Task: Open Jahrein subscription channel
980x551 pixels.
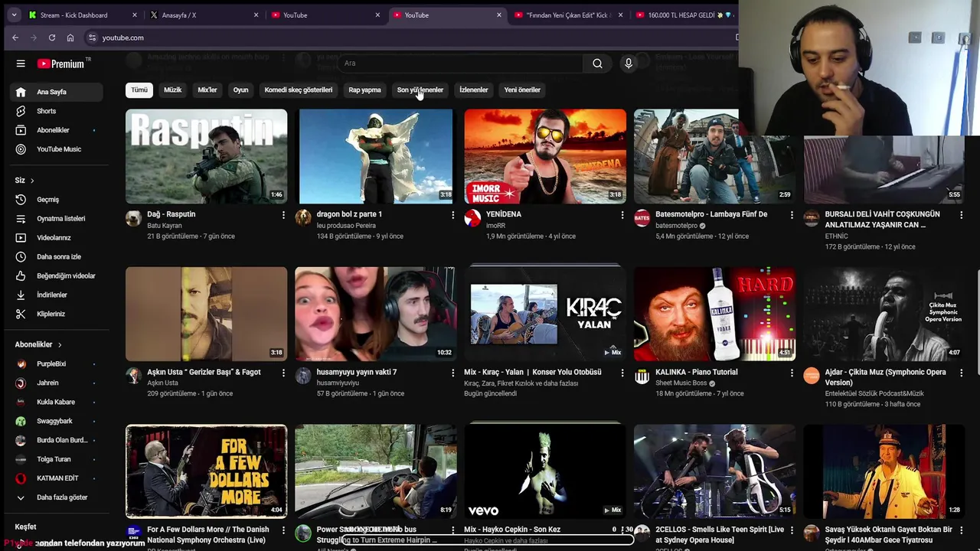Action: (x=57, y=383)
